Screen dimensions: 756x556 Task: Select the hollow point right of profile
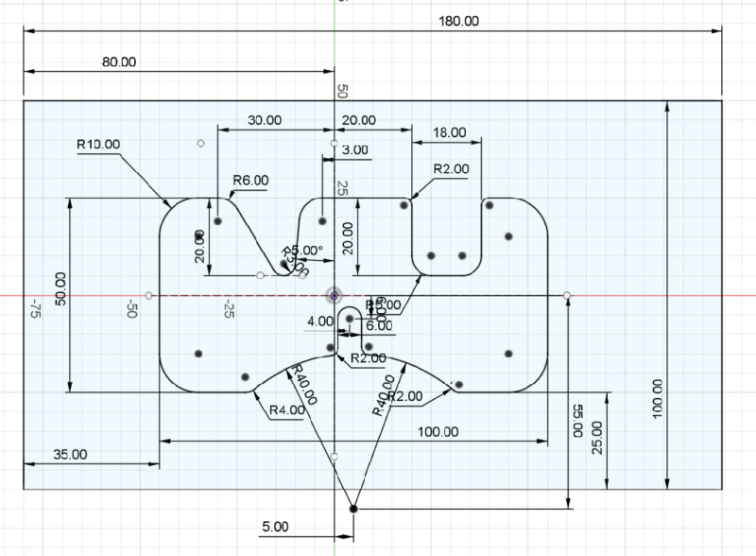coord(567,296)
